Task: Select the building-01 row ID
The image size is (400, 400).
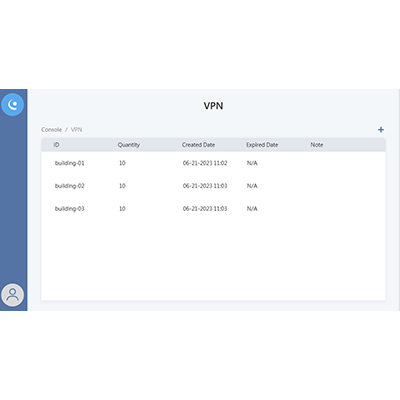Action: coord(70,163)
